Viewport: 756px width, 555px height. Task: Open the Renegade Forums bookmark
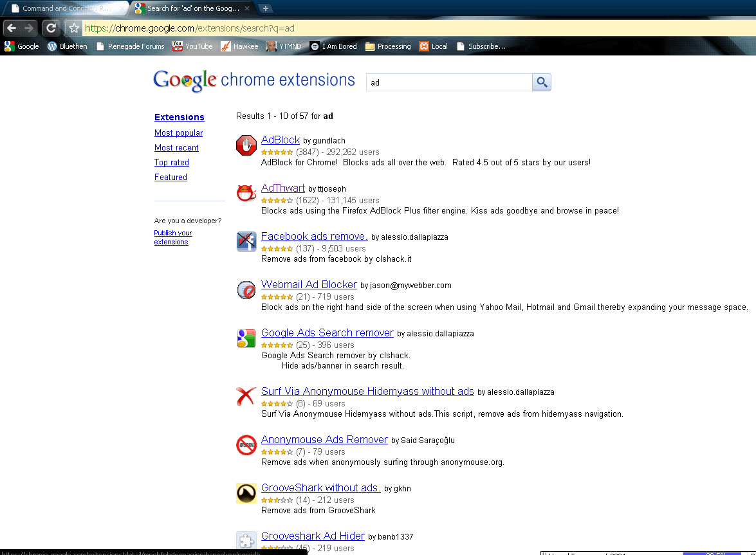click(x=130, y=46)
